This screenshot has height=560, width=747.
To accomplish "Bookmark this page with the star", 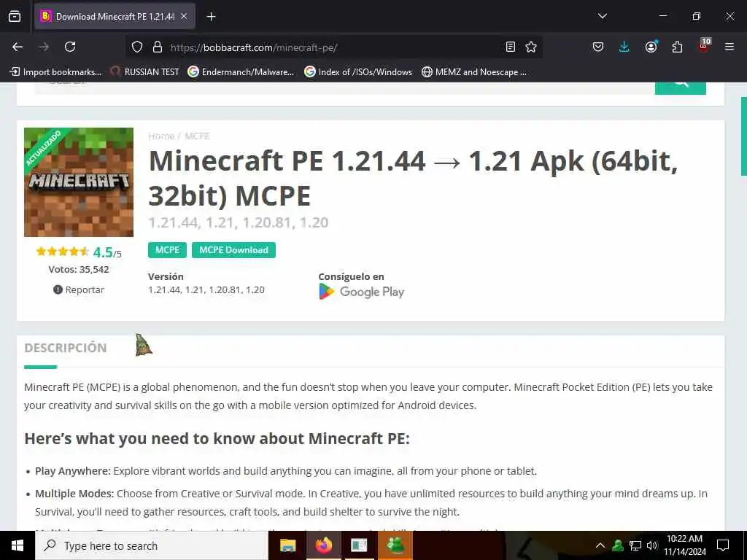I will click(x=531, y=47).
